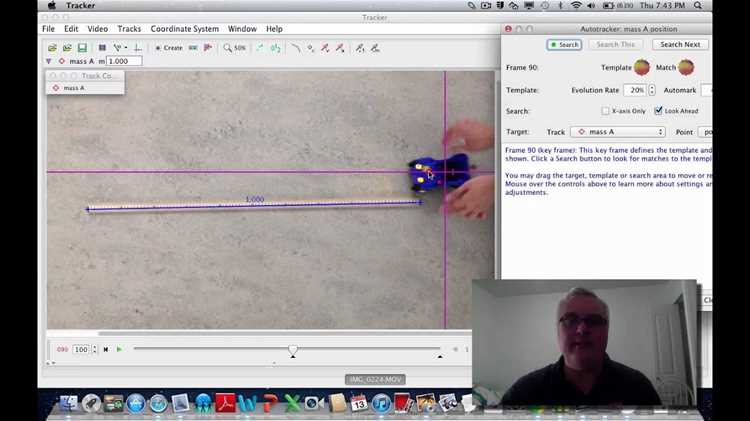Image resolution: width=750 pixels, height=421 pixels.
Task: Save the project with floppy disk icon
Action: pos(82,48)
